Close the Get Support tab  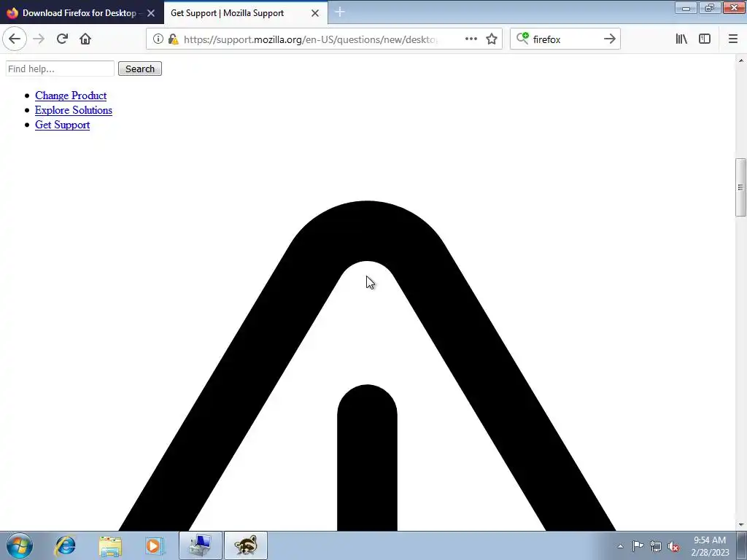point(315,13)
